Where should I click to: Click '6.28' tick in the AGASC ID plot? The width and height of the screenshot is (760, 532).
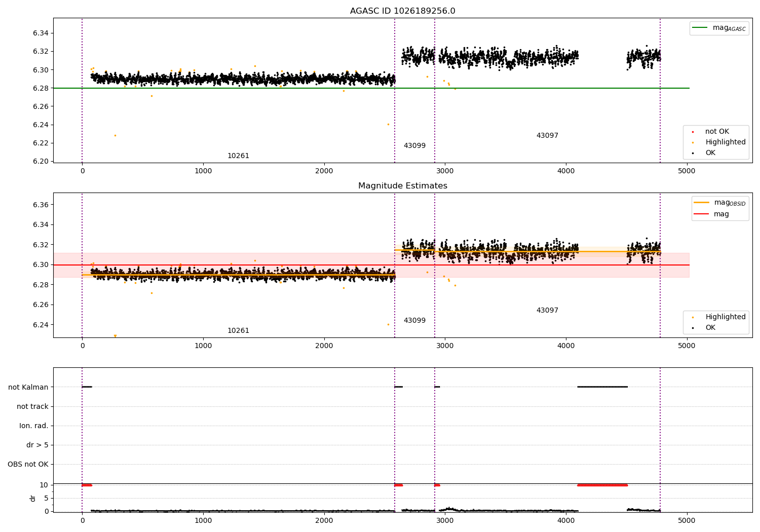click(x=41, y=88)
